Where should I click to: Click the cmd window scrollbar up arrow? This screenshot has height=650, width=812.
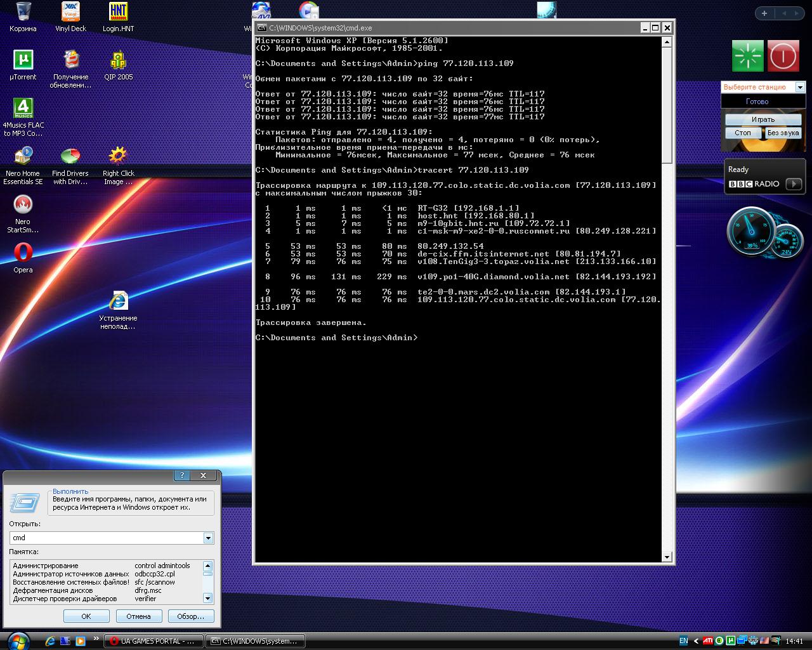pos(667,42)
